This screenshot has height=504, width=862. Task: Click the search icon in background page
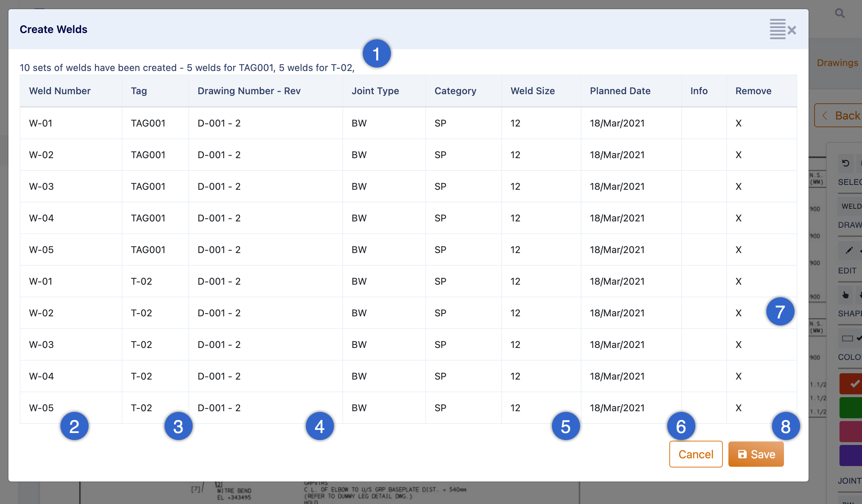tap(840, 13)
